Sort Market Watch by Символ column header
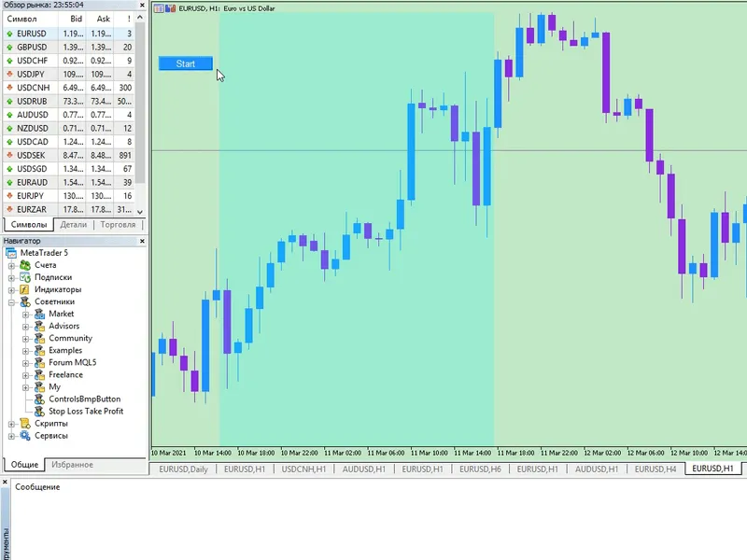The height and width of the screenshot is (560, 747). tap(31, 19)
